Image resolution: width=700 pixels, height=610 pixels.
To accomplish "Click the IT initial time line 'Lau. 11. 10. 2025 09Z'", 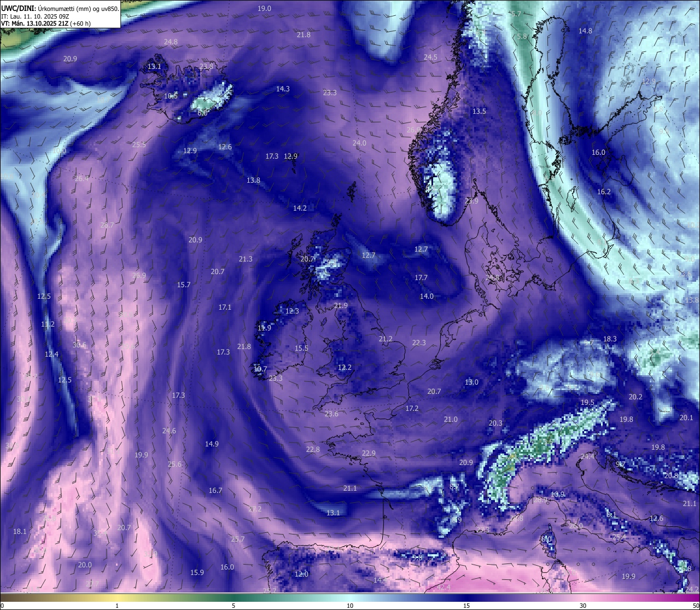I will tap(40, 16).
